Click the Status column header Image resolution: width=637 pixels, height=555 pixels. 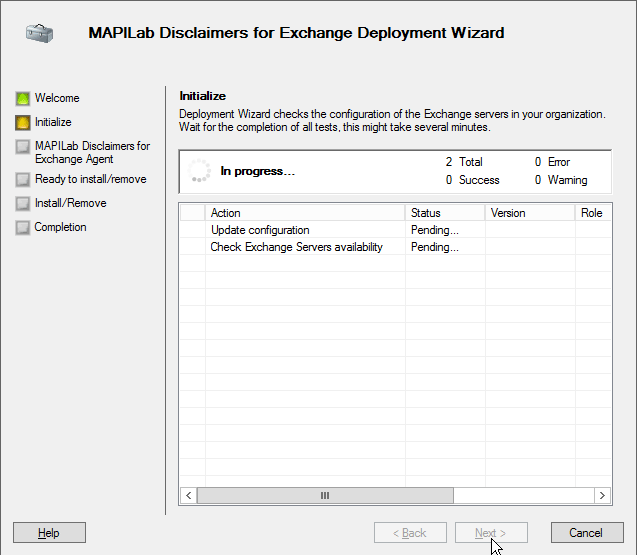tap(445, 213)
